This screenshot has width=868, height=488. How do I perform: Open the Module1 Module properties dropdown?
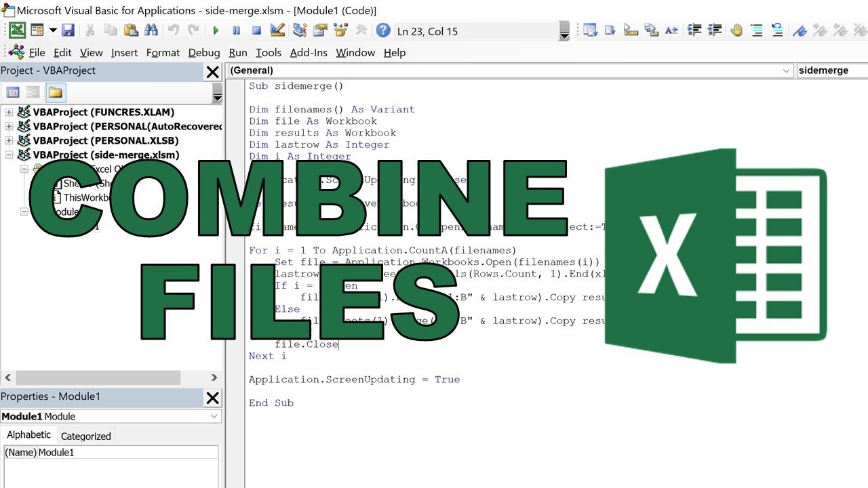coord(214,416)
